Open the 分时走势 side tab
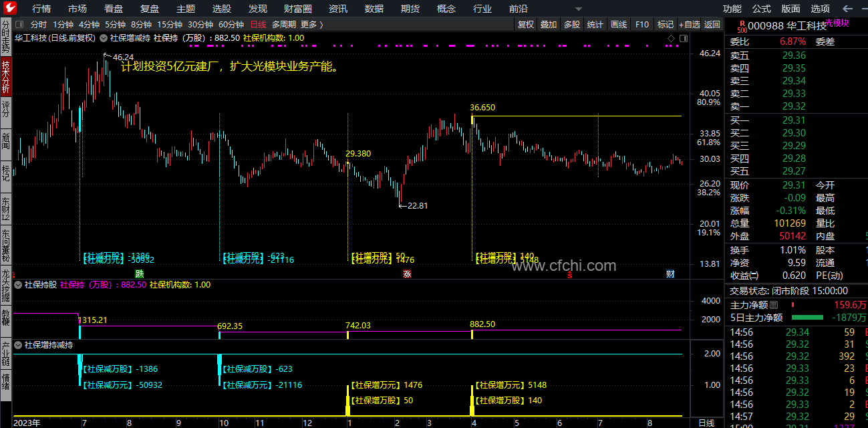 pos(6,36)
